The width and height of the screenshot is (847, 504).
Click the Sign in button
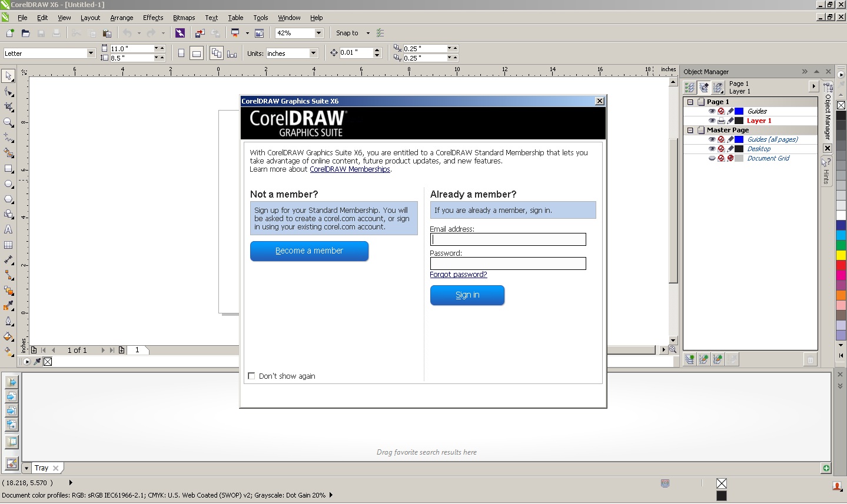(467, 295)
